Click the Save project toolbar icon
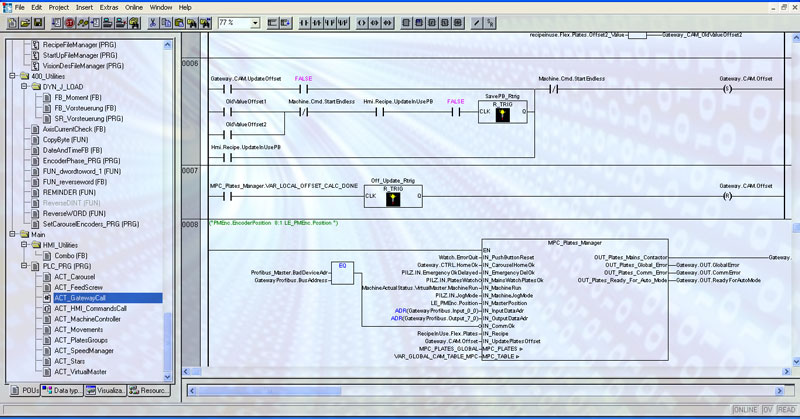This screenshot has width=800, height=419. (x=38, y=23)
